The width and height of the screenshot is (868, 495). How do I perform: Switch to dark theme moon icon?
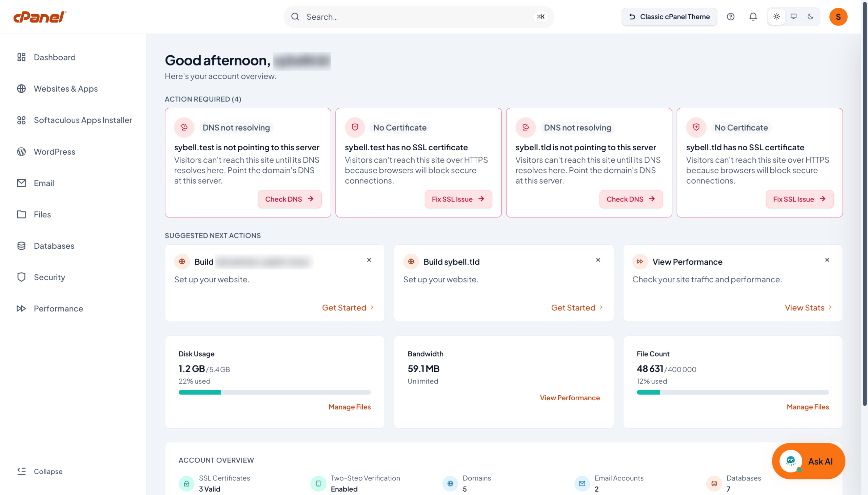point(810,17)
